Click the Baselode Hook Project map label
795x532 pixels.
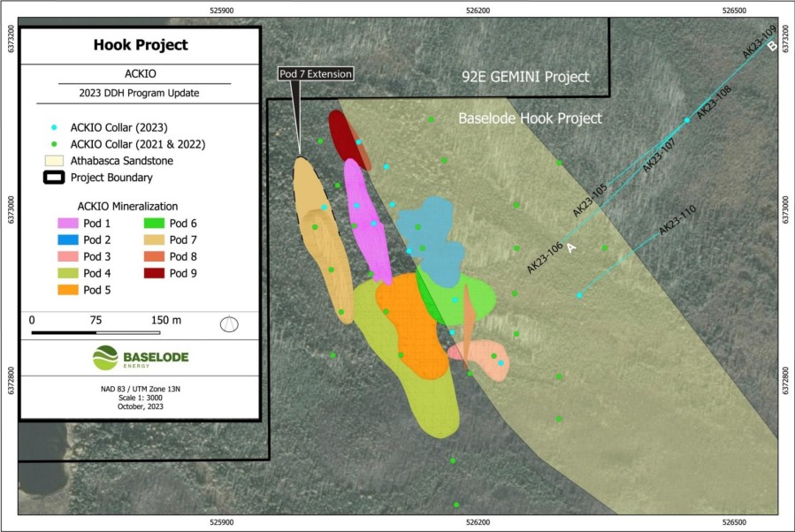pos(529,118)
